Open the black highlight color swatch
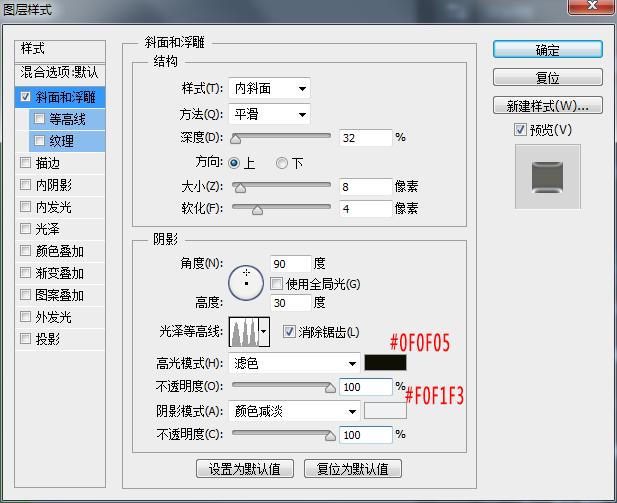This screenshot has height=503, width=617. pos(385,362)
